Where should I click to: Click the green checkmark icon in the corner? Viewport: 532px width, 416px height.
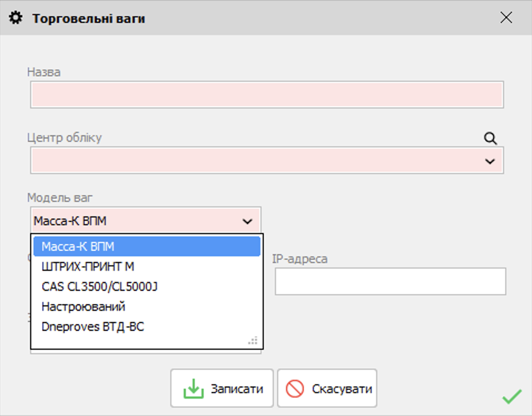click(x=511, y=397)
